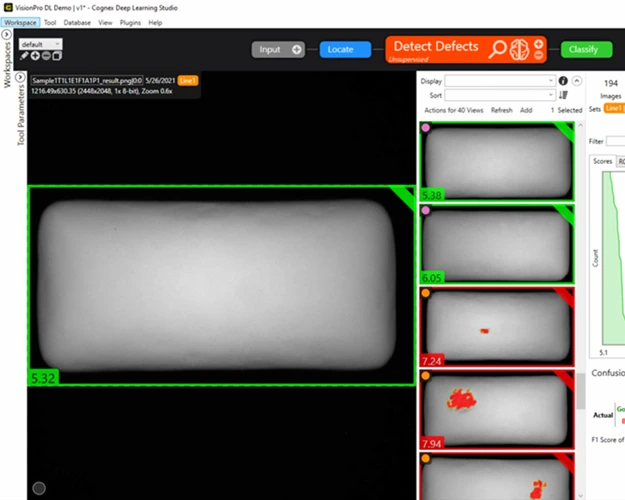Click the info icon beside Display
Image resolution: width=625 pixels, height=500 pixels.
[x=563, y=81]
